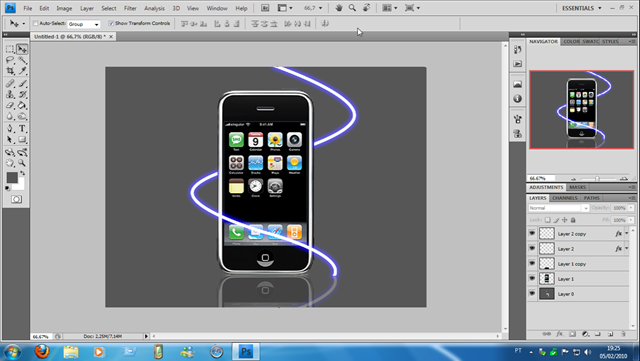Select the Rectangle shape tool
Viewport: 640px width, 361px height.
point(22,140)
